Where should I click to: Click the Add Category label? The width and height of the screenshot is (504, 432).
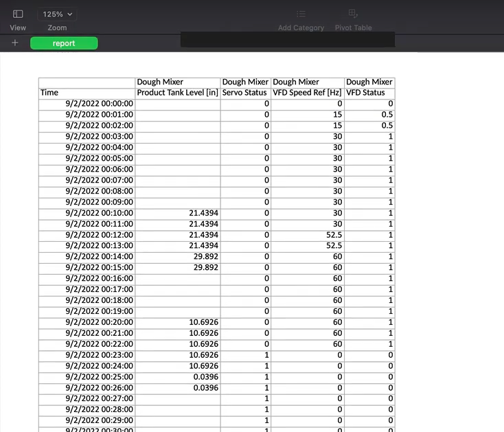tap(301, 27)
